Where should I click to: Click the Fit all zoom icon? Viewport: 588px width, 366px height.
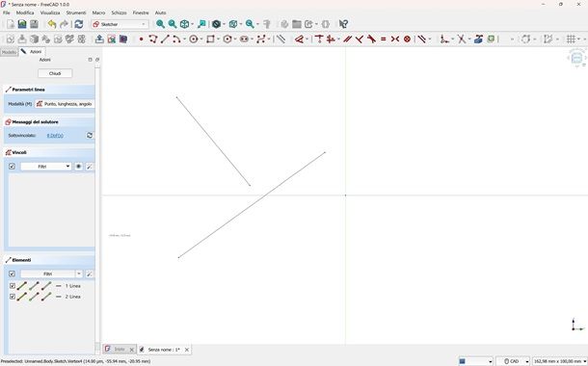(x=161, y=24)
